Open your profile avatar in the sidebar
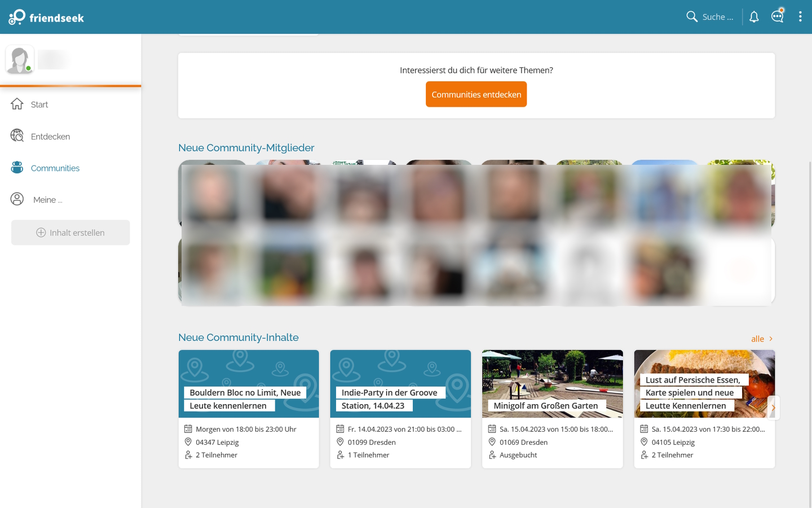812x508 pixels. (x=19, y=59)
